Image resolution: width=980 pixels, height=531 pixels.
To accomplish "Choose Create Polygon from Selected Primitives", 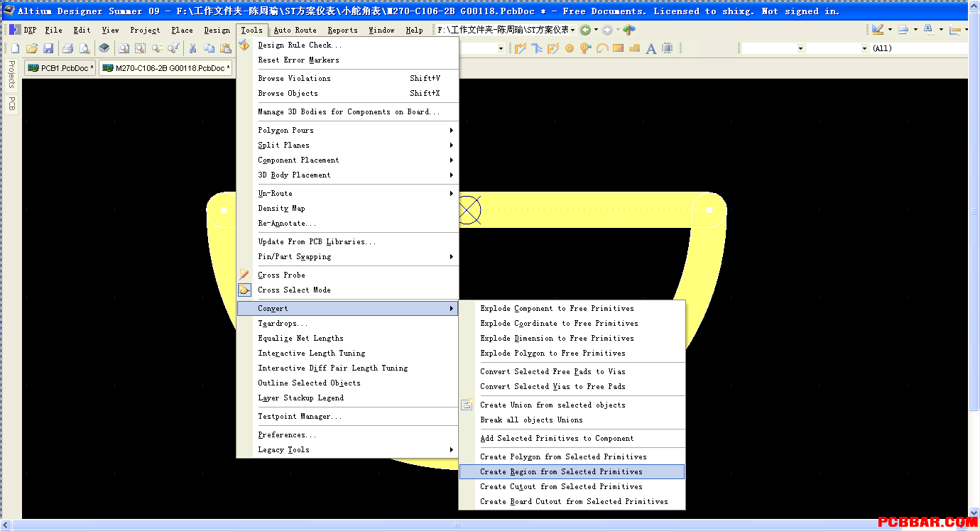I will (572, 456).
